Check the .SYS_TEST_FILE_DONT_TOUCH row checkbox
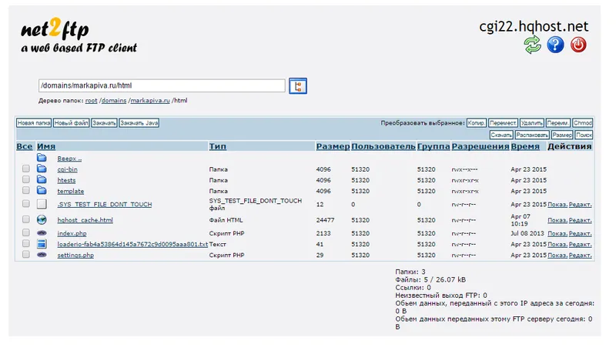Screen dimensions: 616x364 coord(26,203)
